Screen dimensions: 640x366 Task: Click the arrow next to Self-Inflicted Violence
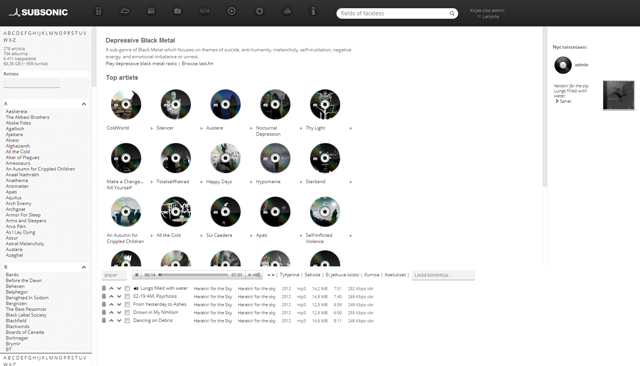(351, 235)
